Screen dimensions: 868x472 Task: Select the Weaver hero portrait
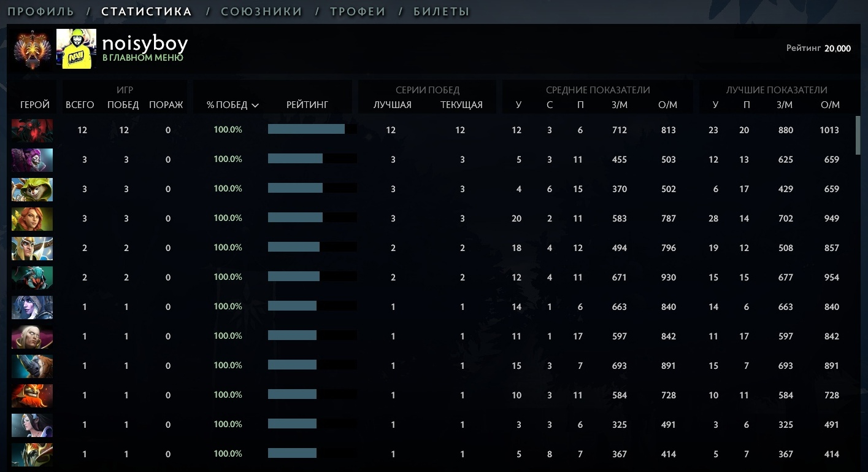[x=32, y=277]
